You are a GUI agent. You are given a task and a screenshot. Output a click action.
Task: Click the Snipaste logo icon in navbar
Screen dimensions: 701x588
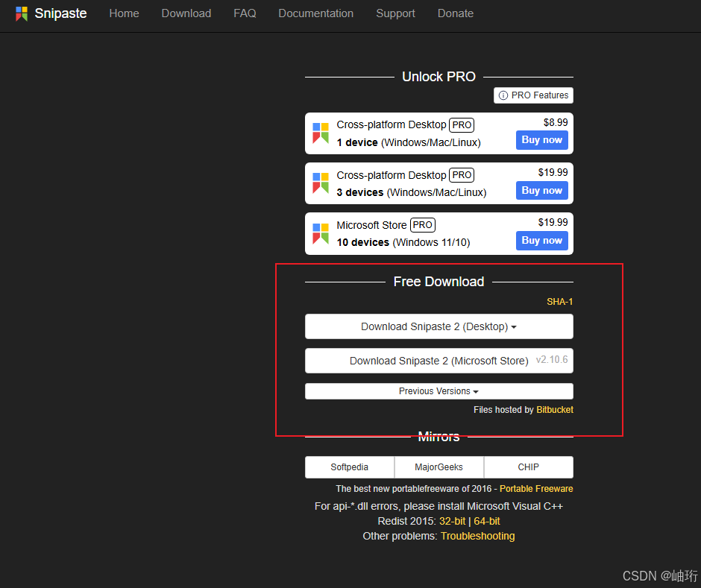click(x=22, y=14)
